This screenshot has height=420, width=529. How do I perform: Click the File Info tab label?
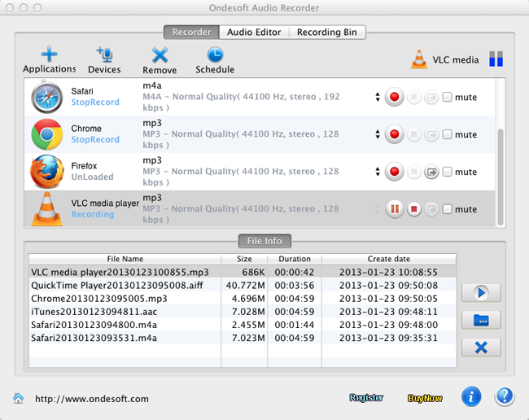264,241
